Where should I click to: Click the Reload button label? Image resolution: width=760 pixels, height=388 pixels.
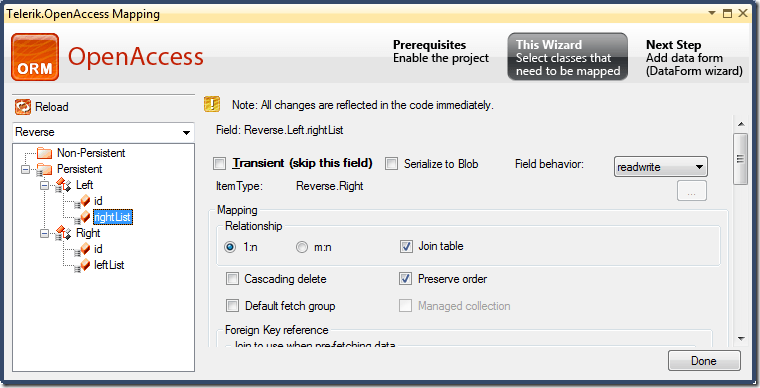(x=51, y=107)
